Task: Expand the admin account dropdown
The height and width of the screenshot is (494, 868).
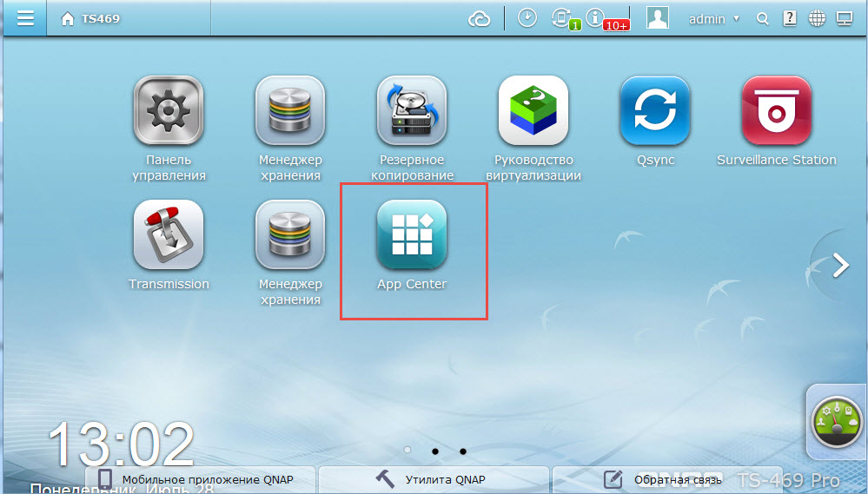Action: [x=713, y=19]
